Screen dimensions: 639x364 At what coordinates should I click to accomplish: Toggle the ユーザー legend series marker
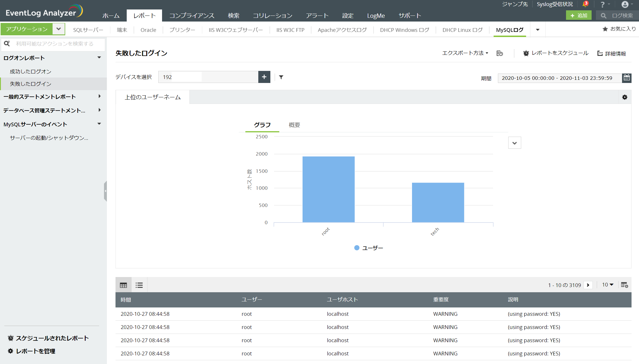click(357, 248)
